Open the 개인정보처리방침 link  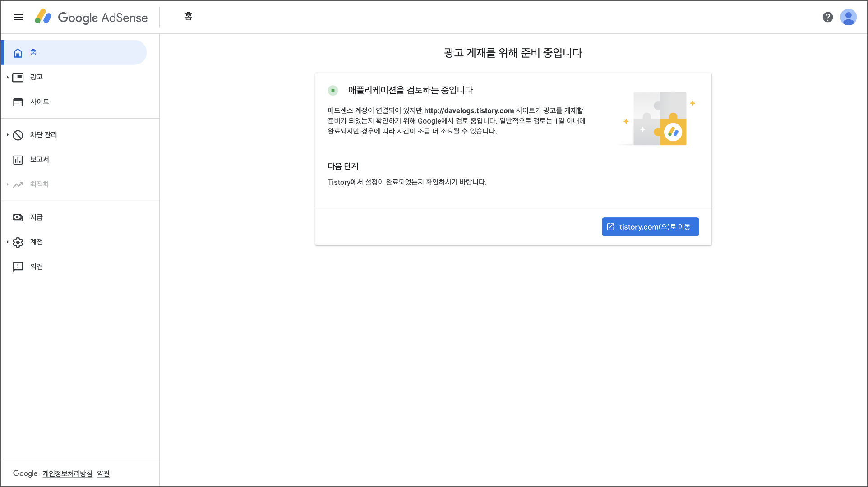click(67, 473)
